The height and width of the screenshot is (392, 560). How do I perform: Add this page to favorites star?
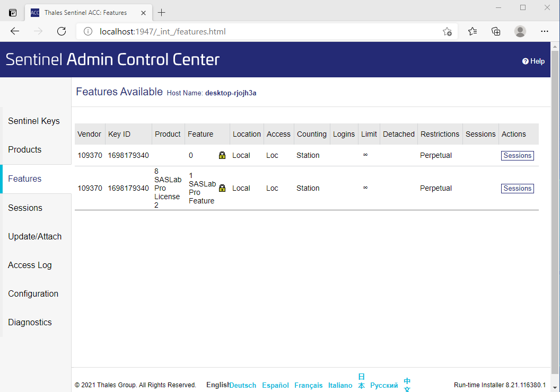point(447,32)
